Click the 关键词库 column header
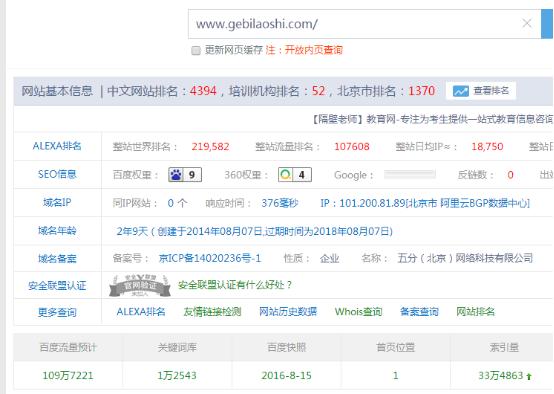 (x=177, y=347)
